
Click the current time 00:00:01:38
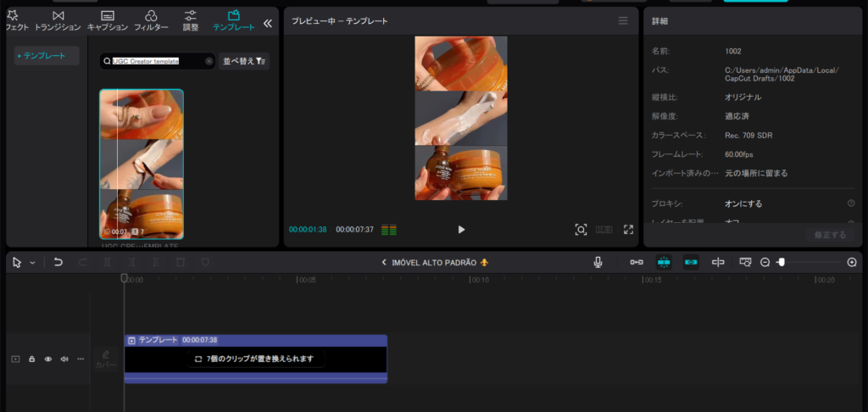pyautogui.click(x=308, y=229)
